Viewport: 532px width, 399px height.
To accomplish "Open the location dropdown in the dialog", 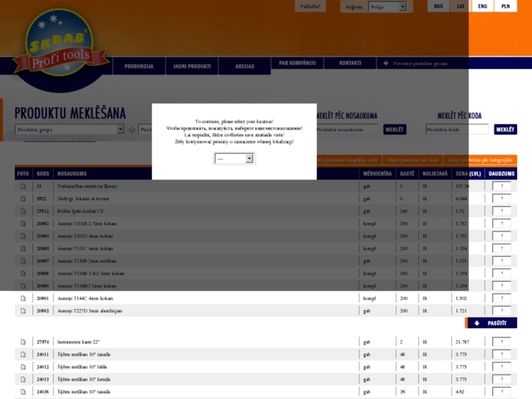I will click(234, 158).
